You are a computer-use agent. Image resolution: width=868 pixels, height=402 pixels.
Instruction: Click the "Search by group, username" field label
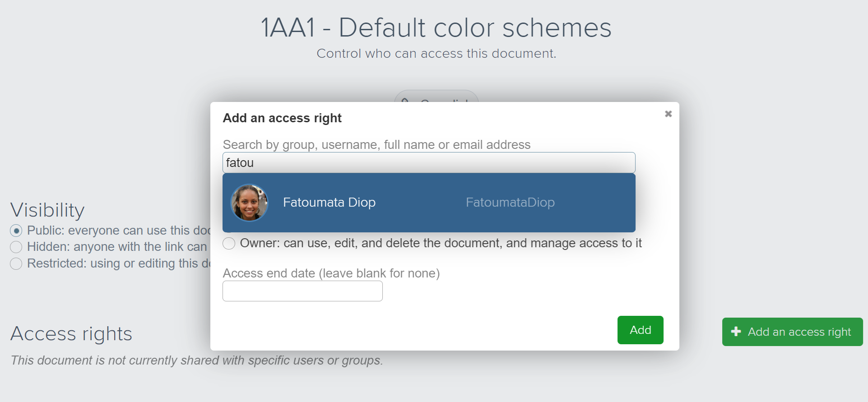(x=376, y=145)
